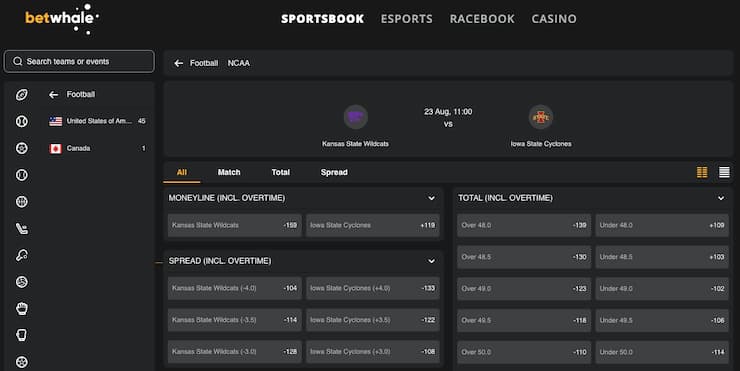Select Under 50.0 at -114

[662, 352]
